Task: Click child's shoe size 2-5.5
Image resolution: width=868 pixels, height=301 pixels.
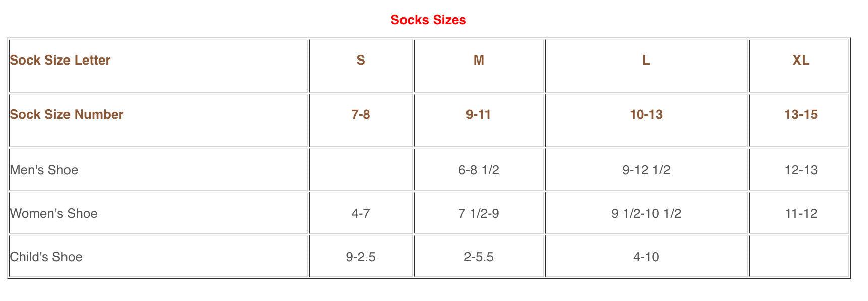Action: click(479, 257)
